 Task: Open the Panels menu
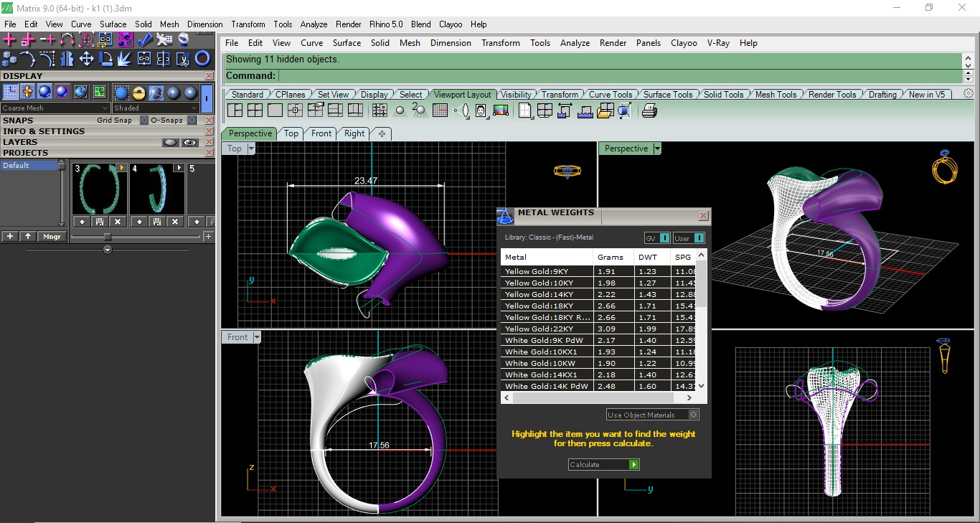(x=649, y=43)
